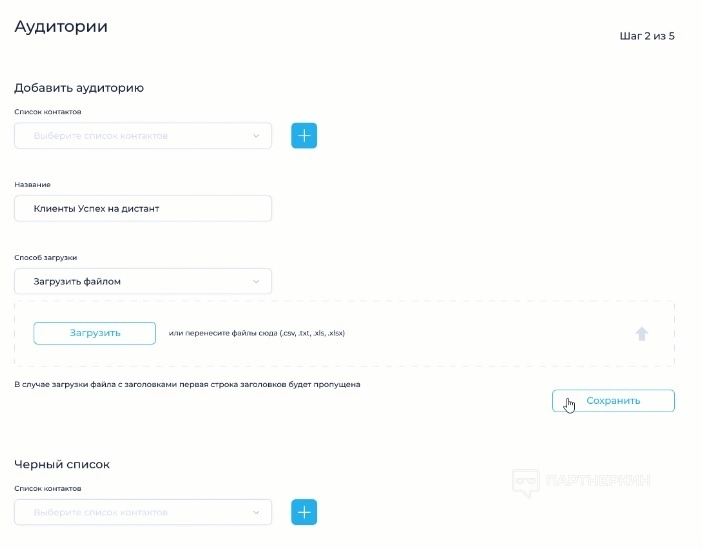Viewport: 701px width, 550px height.
Task: Click the Черный список section heading
Action: pyautogui.click(x=62, y=464)
